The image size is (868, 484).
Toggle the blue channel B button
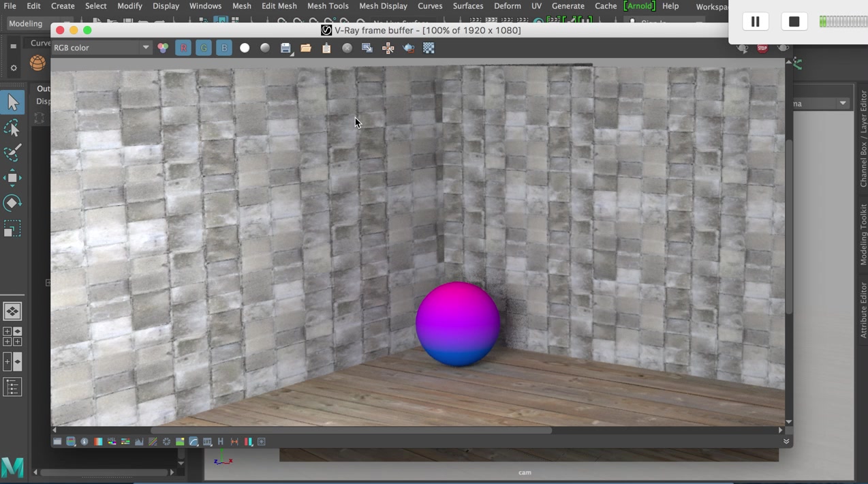[224, 48]
